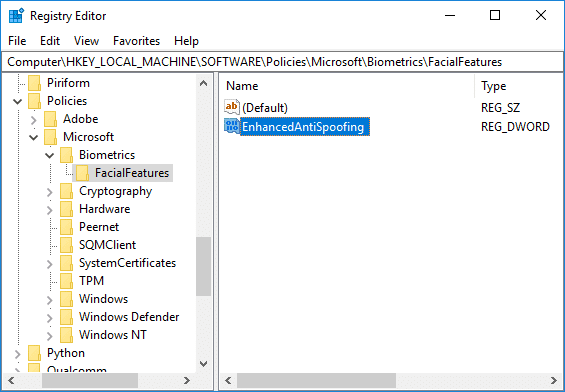This screenshot has height=392, width=565.
Task: Select the Cryptography folder icon
Action: (x=67, y=191)
